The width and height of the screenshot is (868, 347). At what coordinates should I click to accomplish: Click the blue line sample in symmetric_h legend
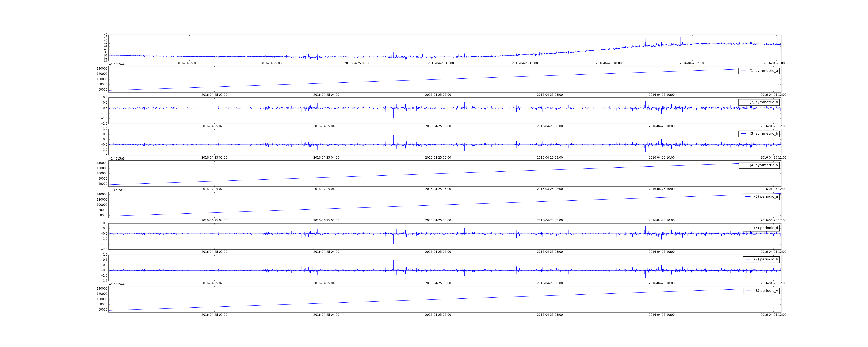[743, 134]
